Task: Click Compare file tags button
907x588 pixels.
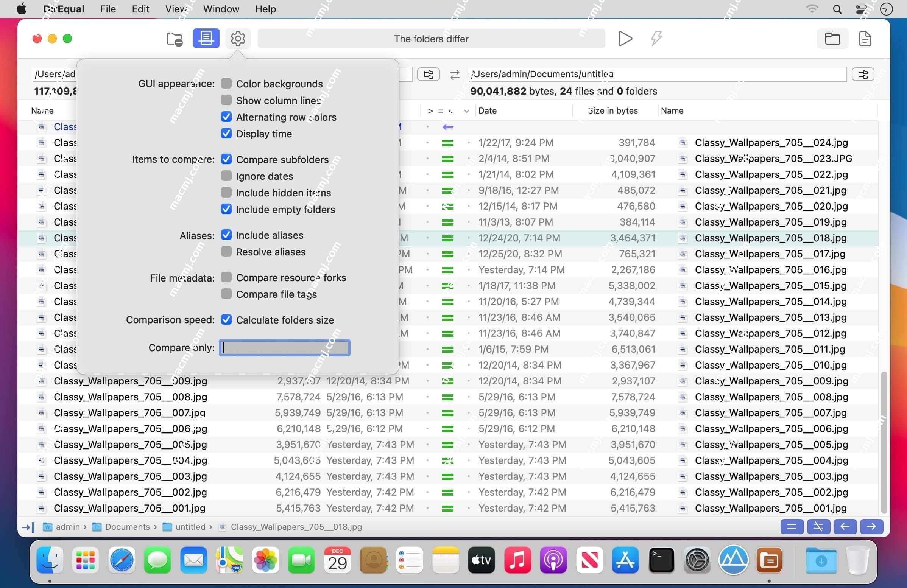Action: tap(227, 294)
